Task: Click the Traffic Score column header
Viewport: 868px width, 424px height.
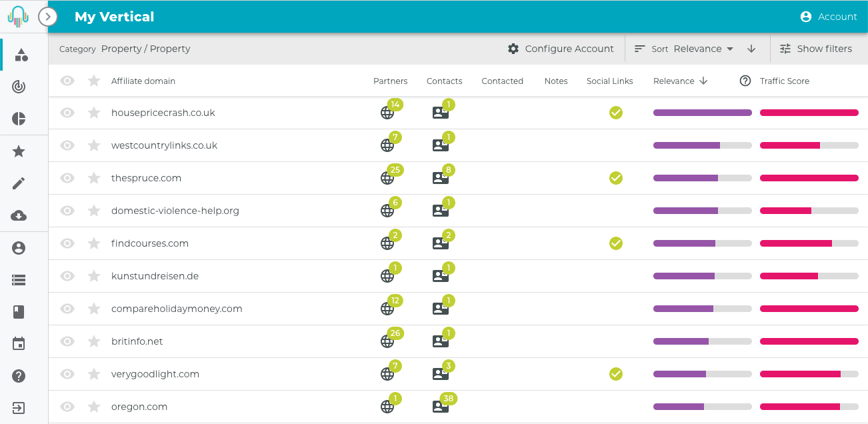Action: coord(785,81)
